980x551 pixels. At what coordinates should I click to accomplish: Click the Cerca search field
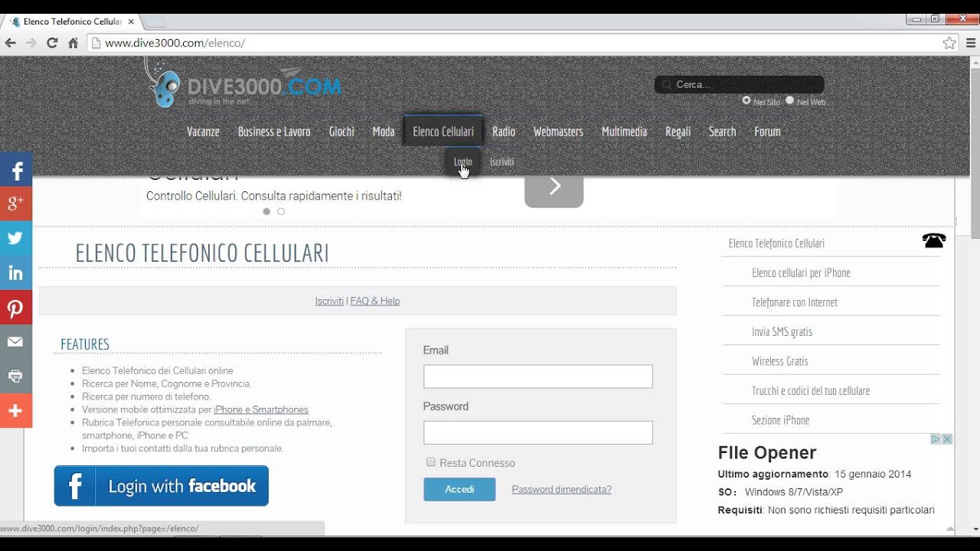[x=740, y=85]
